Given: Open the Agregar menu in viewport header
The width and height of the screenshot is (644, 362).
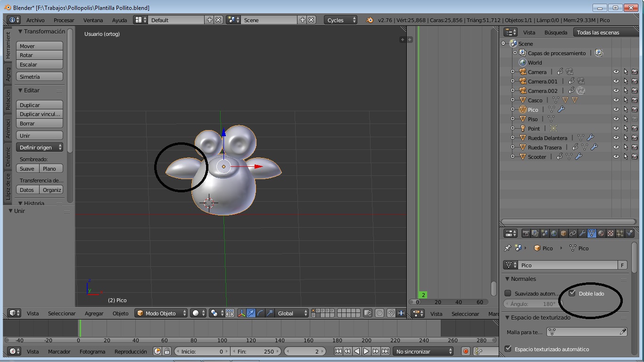Looking at the screenshot, I should click(x=94, y=313).
